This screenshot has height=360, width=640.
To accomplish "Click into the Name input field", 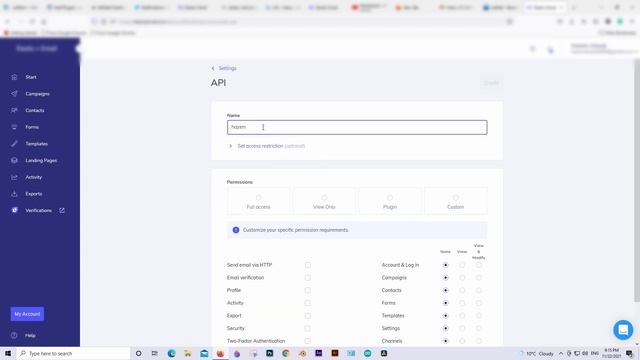I will point(357,127).
